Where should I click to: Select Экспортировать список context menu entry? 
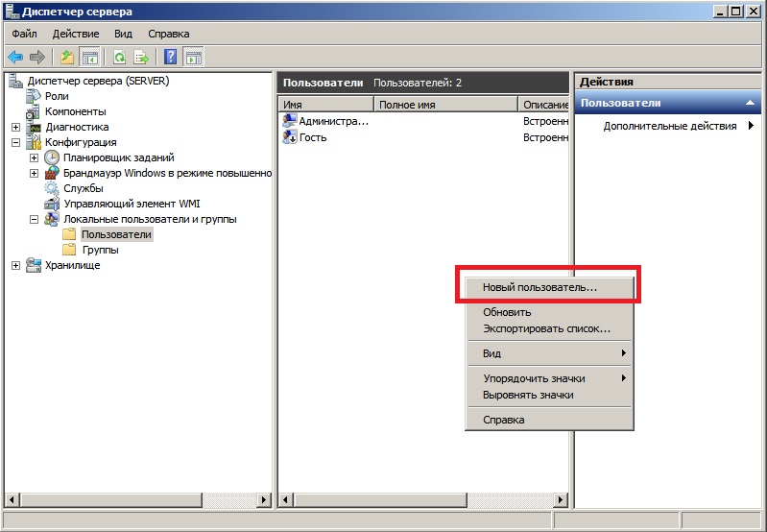pyautogui.click(x=548, y=328)
